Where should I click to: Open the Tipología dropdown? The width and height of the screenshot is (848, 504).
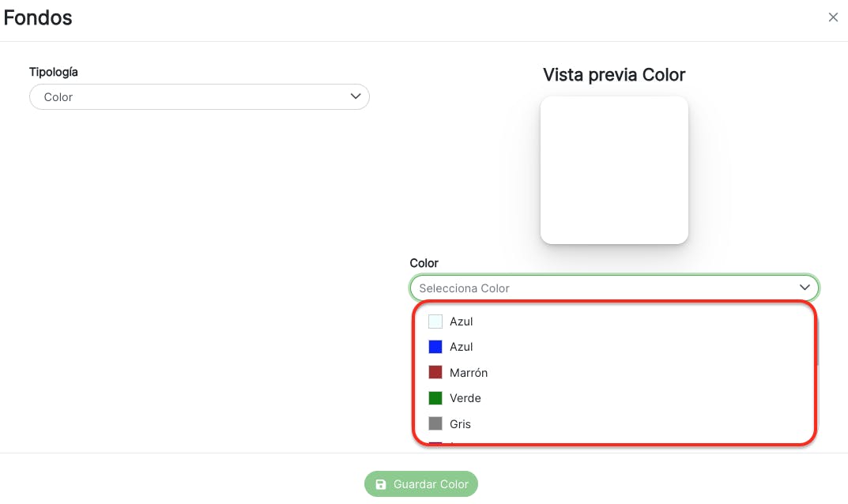199,97
